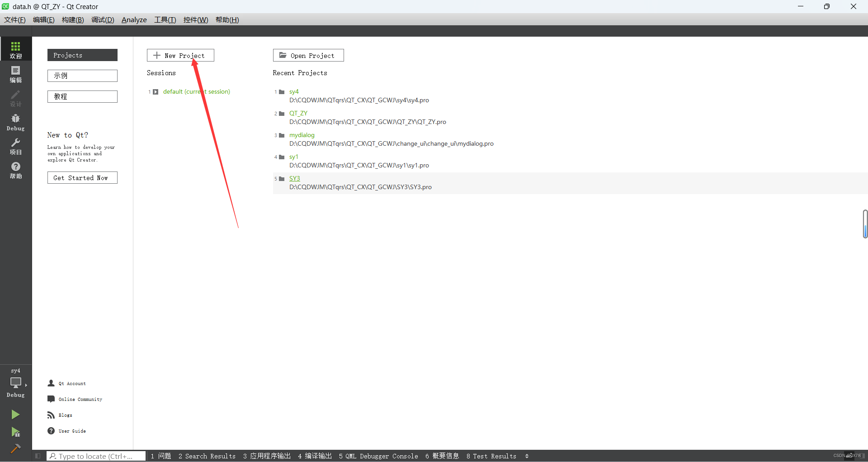
Task: Create a New Project
Action: (x=180, y=55)
